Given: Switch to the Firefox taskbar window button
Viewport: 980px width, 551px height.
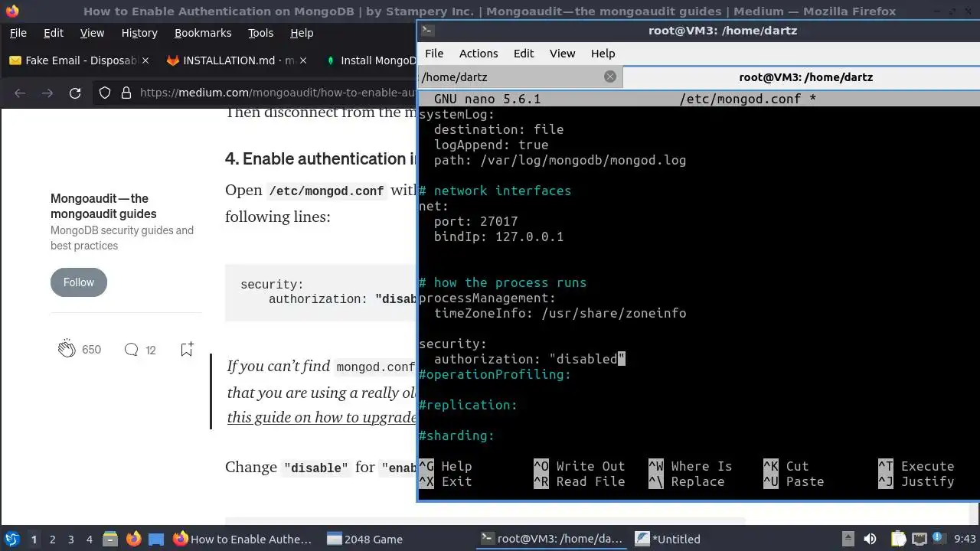Looking at the screenshot, I should pyautogui.click(x=243, y=539).
